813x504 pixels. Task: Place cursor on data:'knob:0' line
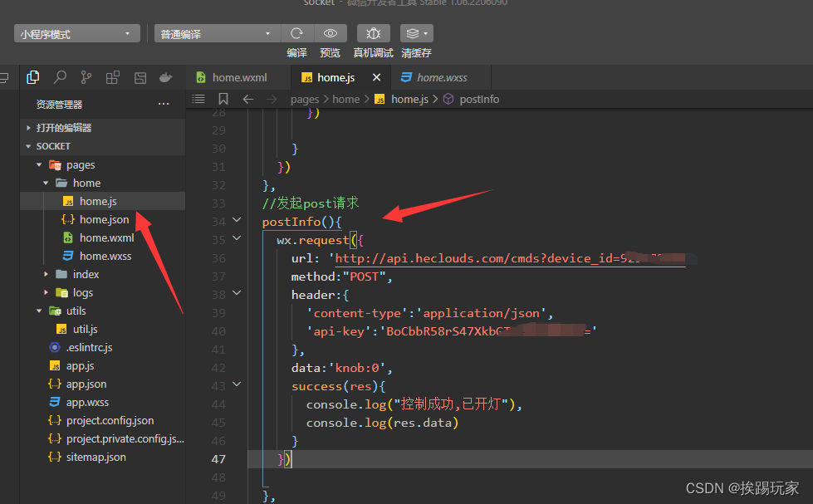coord(341,368)
